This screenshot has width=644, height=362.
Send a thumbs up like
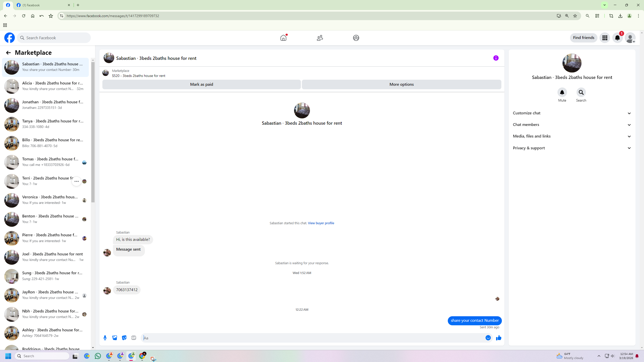[x=499, y=338]
